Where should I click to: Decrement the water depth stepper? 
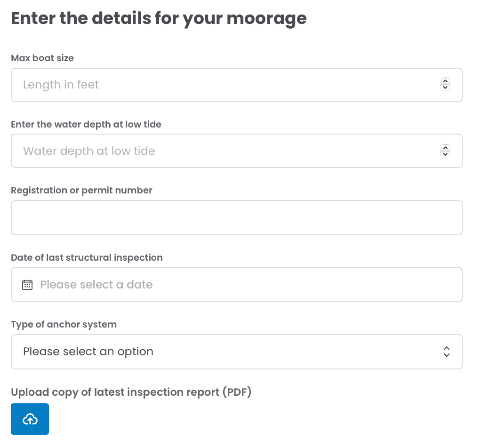point(445,154)
